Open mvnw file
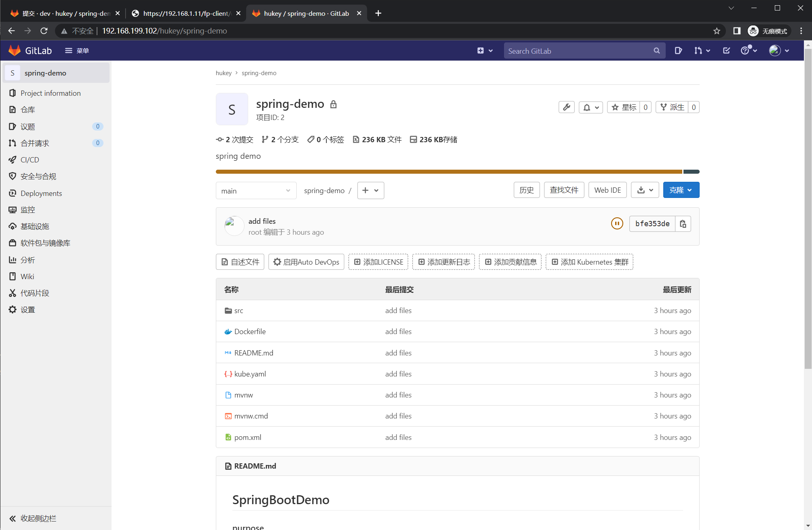This screenshot has width=812, height=530. tap(243, 395)
